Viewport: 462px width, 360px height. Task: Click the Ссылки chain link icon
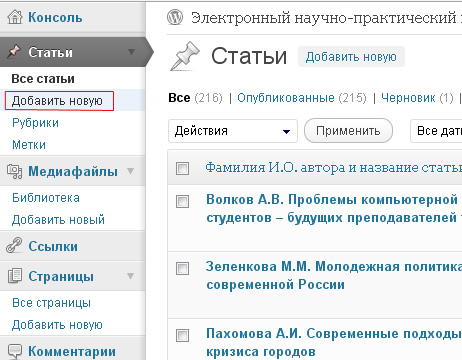[14, 246]
